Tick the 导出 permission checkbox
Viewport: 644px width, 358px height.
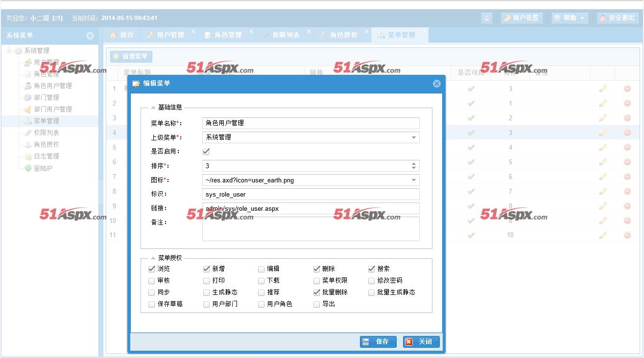pos(317,304)
